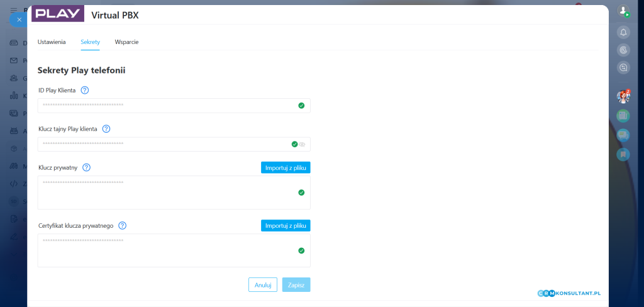Select the Sekrety tab
Image resolution: width=644 pixels, height=307 pixels.
(x=90, y=42)
